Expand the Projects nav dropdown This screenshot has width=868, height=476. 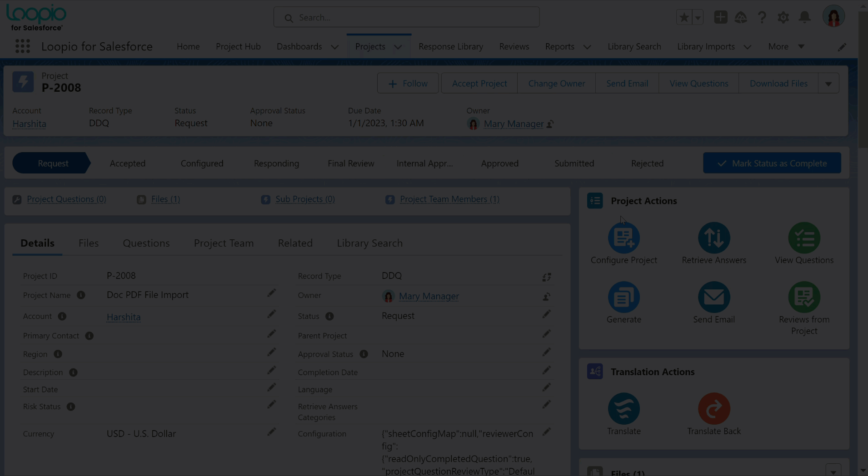pos(398,47)
